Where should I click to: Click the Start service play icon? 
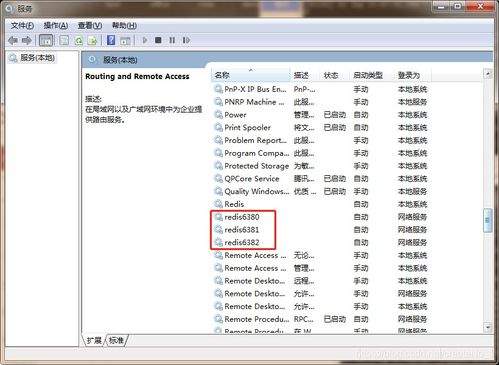[145, 40]
